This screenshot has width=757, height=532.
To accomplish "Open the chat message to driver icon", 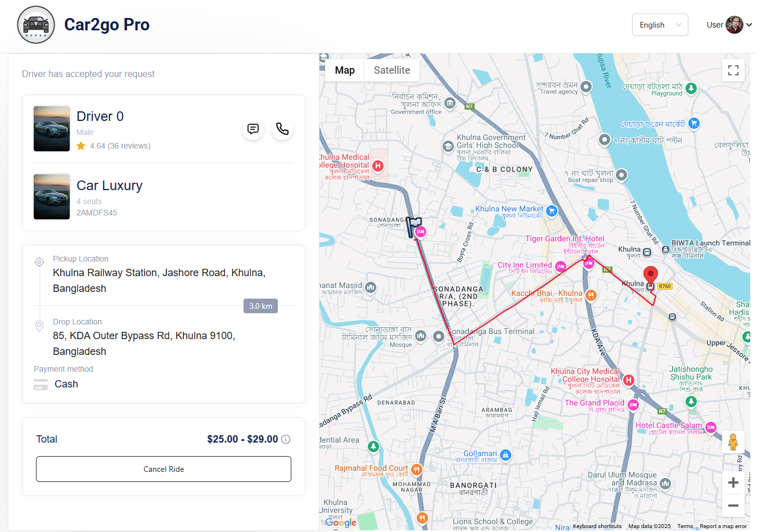I will (253, 129).
